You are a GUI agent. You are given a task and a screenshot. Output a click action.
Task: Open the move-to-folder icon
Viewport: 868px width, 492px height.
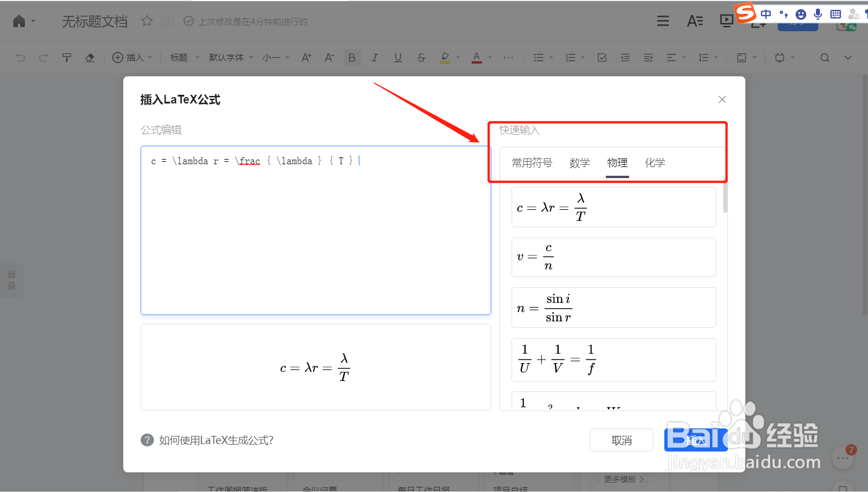point(167,21)
